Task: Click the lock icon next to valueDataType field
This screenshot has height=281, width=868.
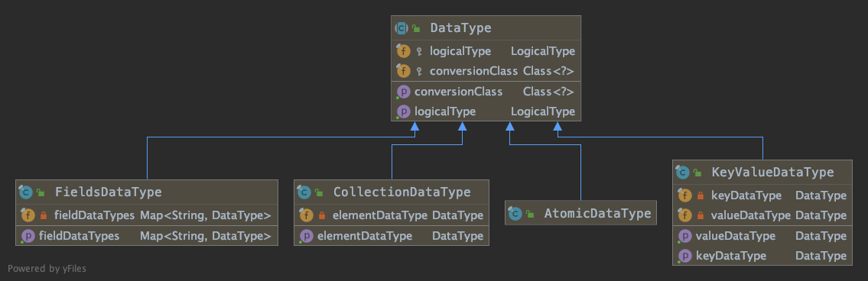Action: click(701, 216)
